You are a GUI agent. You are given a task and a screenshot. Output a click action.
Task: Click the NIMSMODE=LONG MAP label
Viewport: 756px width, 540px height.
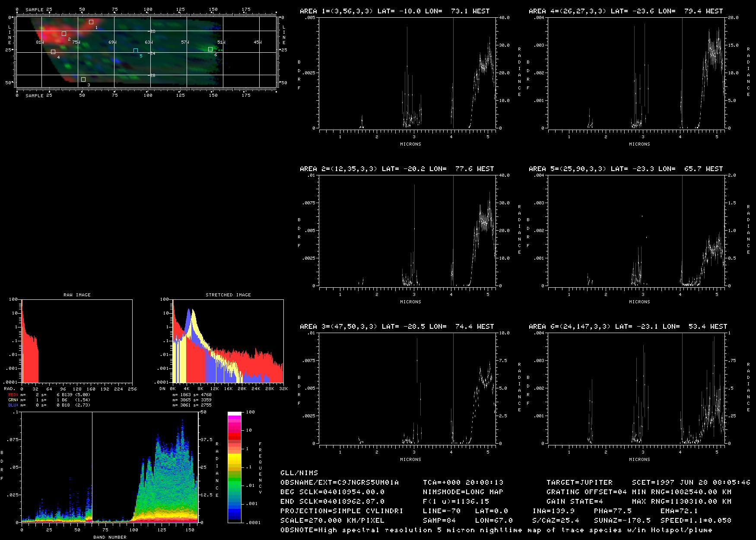463,492
